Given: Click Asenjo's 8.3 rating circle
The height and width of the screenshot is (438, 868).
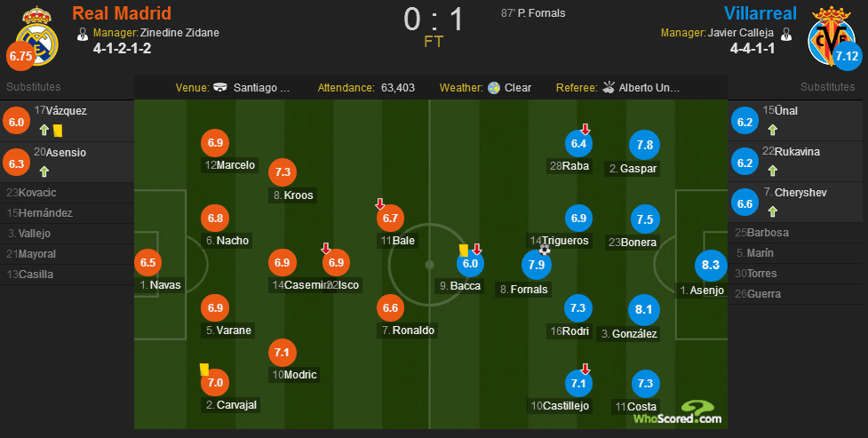Looking at the screenshot, I should coord(710,265).
